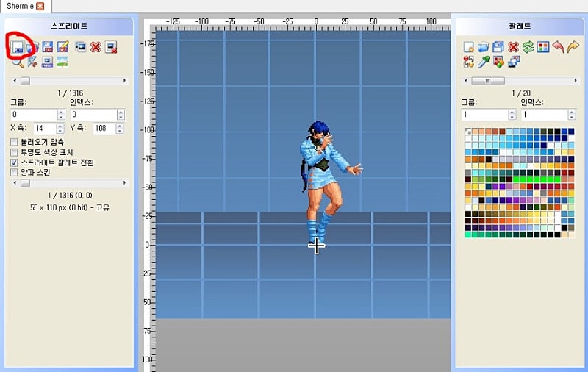Click the 스프라이트 panel header
The height and width of the screenshot is (372, 588).
(69, 26)
